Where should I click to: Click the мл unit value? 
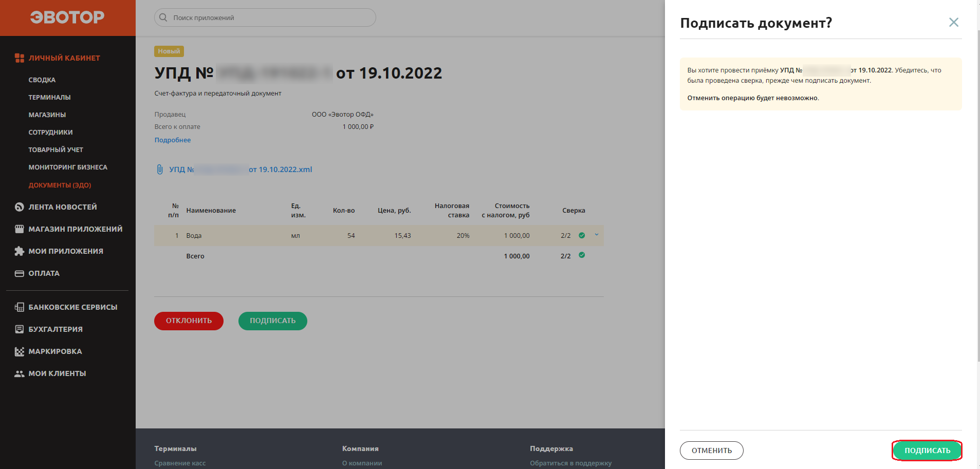pyautogui.click(x=295, y=236)
